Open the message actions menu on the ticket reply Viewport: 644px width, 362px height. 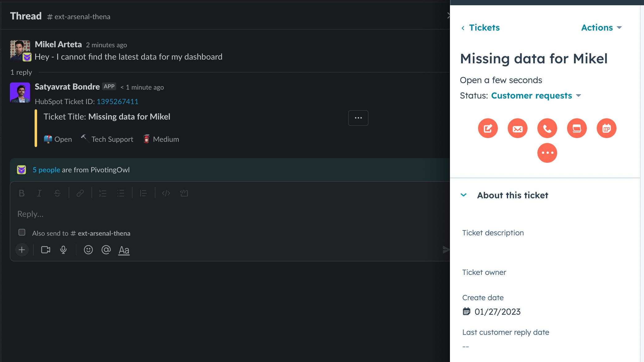coord(358,118)
